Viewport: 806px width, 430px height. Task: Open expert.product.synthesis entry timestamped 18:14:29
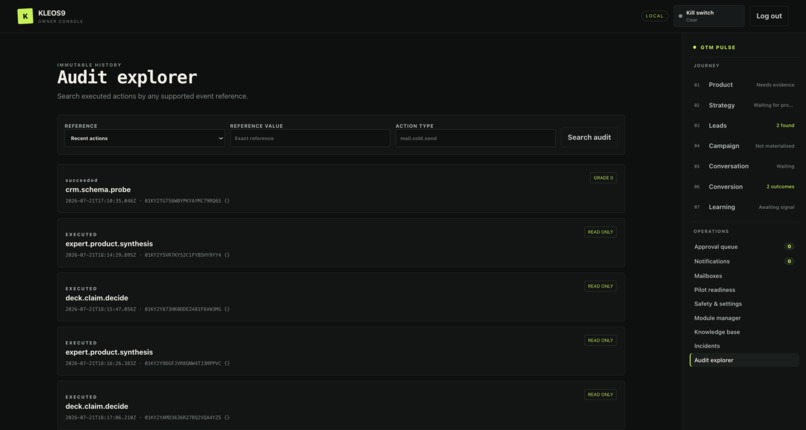click(341, 243)
